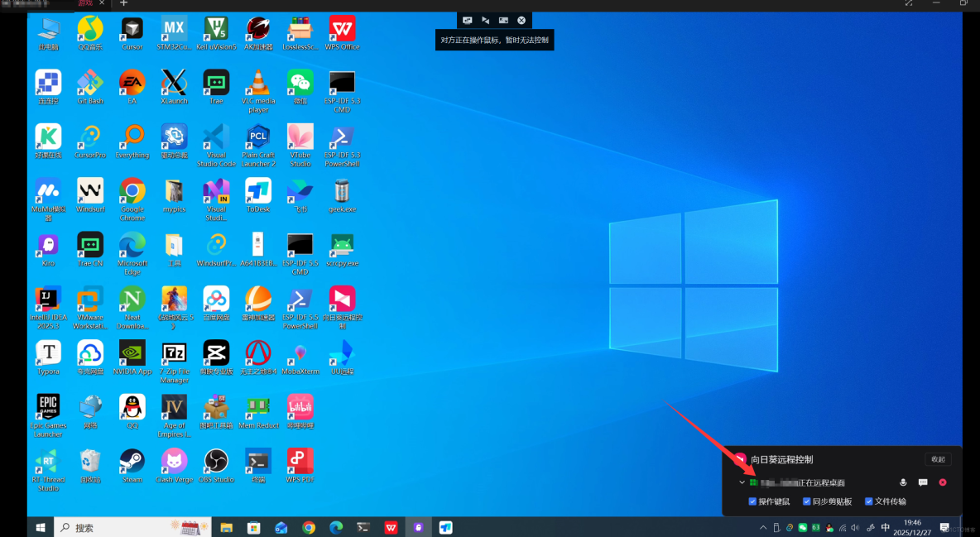Open the chat message icon in the remote control panel
This screenshot has height=537, width=980.
[x=922, y=482]
